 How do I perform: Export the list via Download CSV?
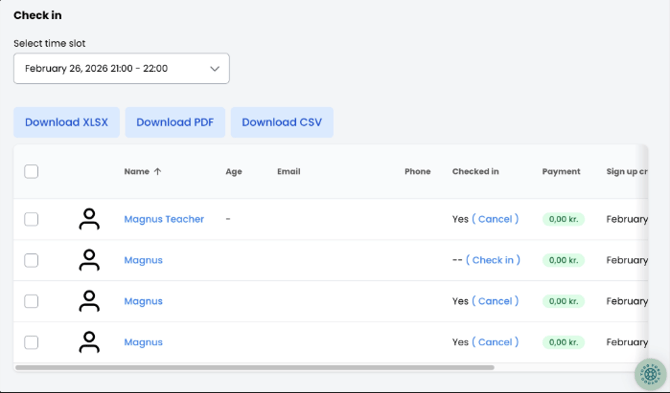pyautogui.click(x=282, y=122)
